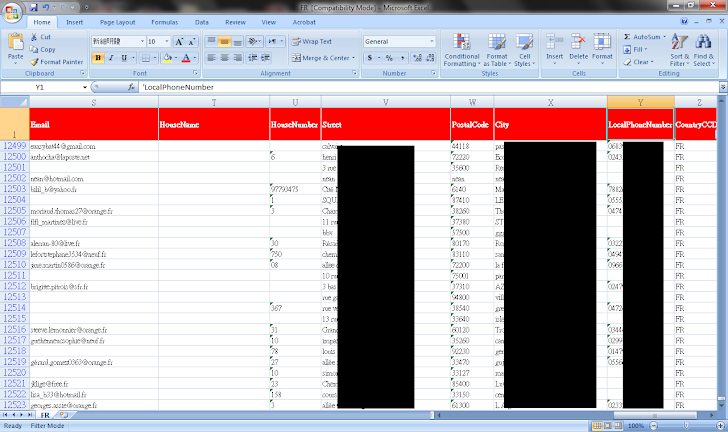The width and height of the screenshot is (728, 432).
Task: Click the Microsoft Office button
Action: click(12, 10)
